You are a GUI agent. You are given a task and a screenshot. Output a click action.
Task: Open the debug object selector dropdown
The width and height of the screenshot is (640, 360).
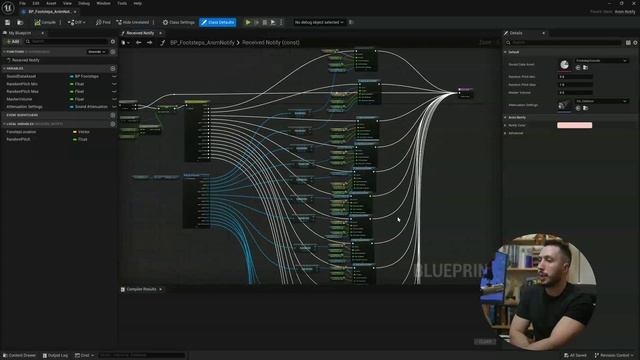[x=319, y=22]
